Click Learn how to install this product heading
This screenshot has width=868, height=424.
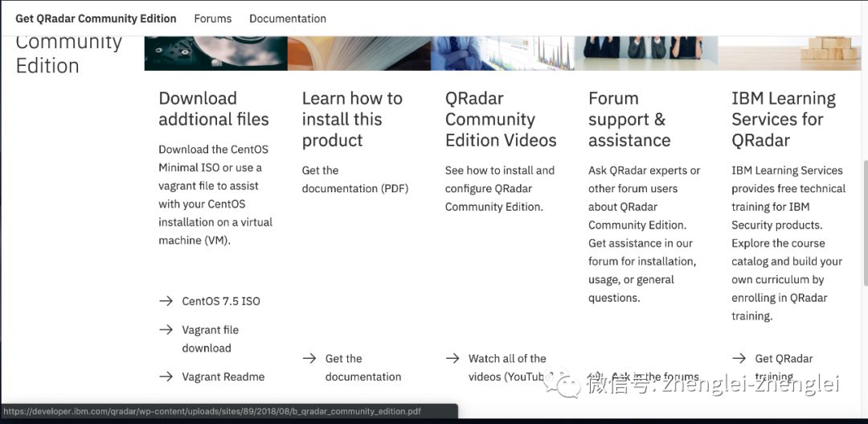pyautogui.click(x=352, y=119)
